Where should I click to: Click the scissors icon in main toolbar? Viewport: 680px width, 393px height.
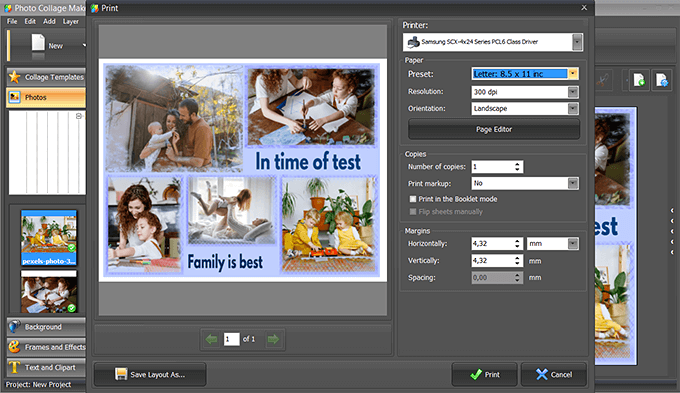pyautogui.click(x=602, y=80)
